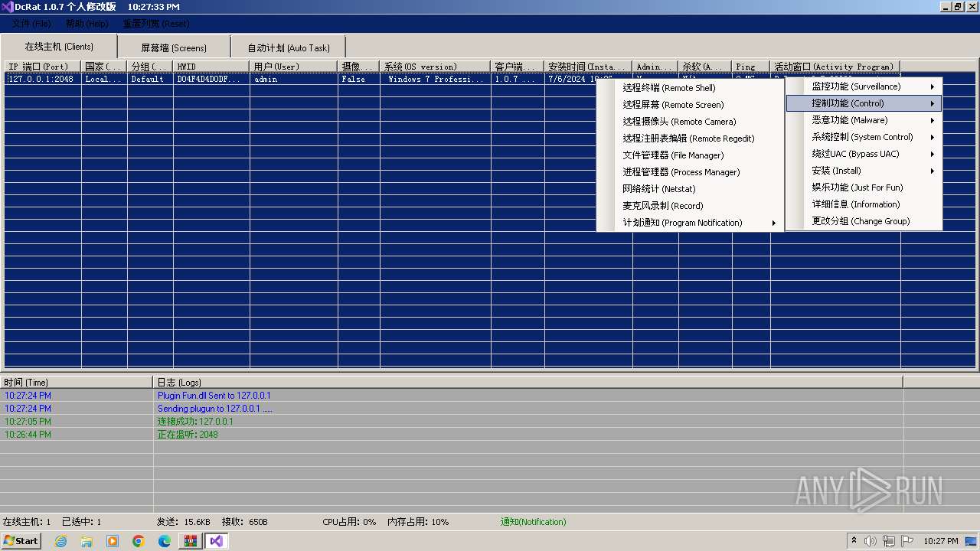The width and height of the screenshot is (980, 551).
Task: Expand 恶意功能 (Malware) submenu
Action: (864, 120)
